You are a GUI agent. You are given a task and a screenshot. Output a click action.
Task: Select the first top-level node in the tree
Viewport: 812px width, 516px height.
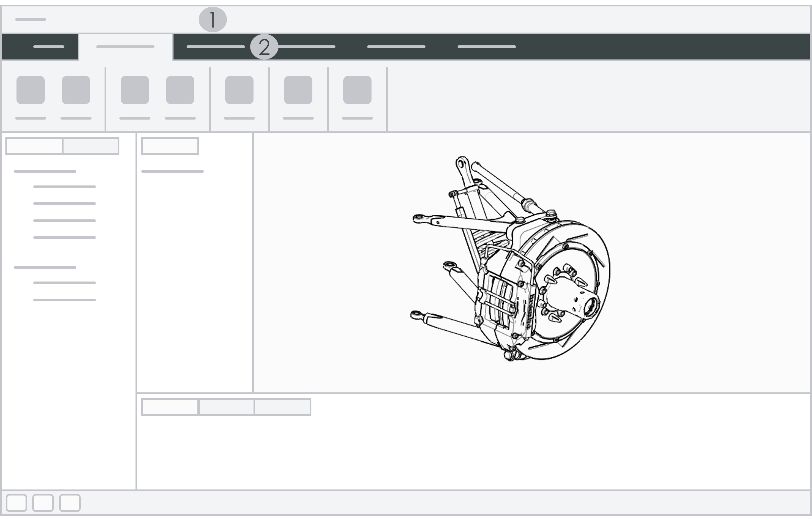(x=45, y=171)
